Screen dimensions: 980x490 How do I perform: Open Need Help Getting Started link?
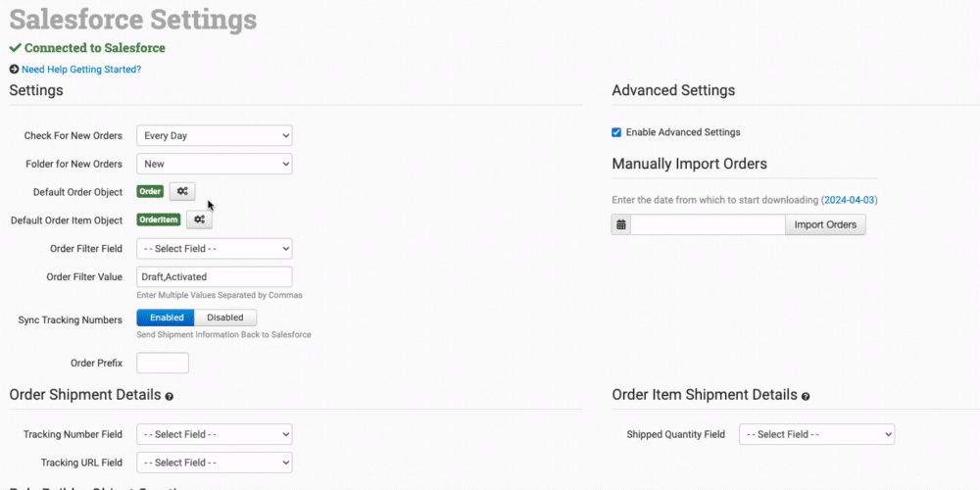[x=81, y=70]
